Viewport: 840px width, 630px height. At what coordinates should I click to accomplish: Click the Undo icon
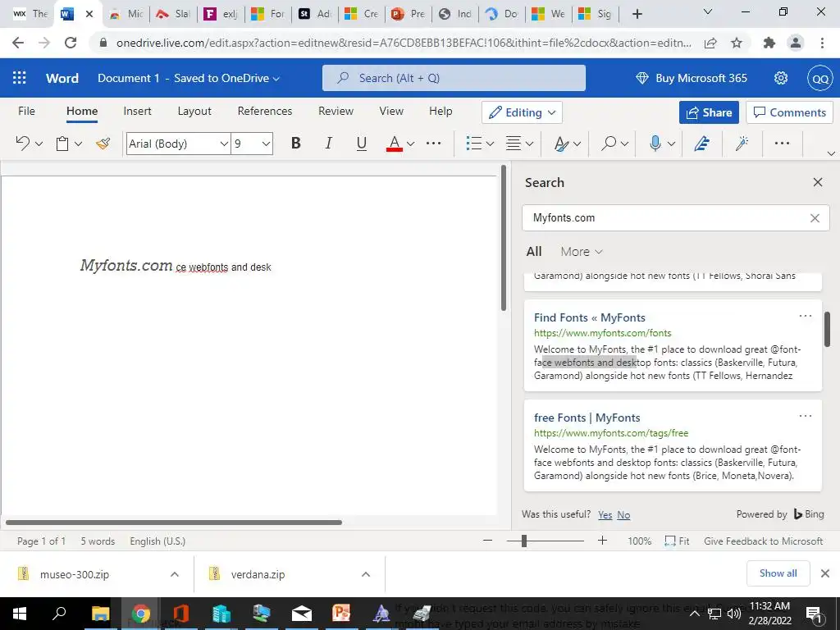pos(22,143)
